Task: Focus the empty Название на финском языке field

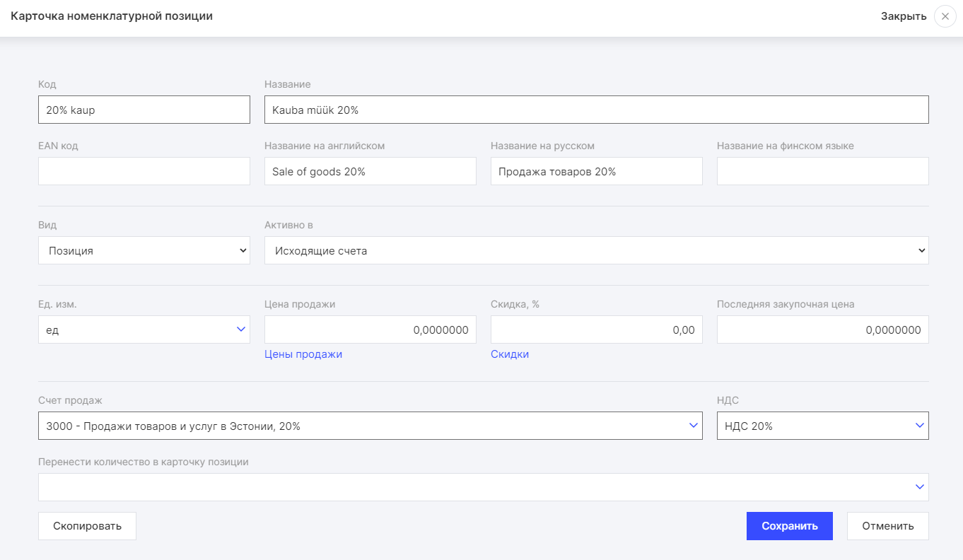Action: (822, 171)
